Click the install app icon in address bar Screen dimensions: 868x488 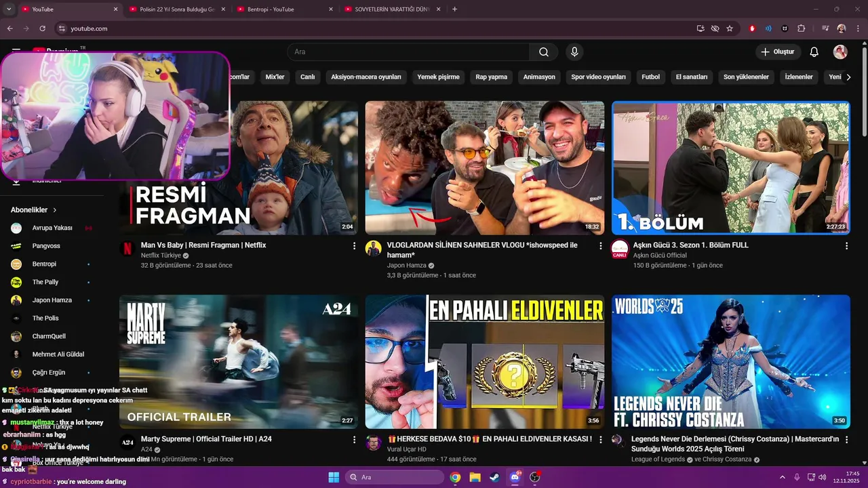701,28
